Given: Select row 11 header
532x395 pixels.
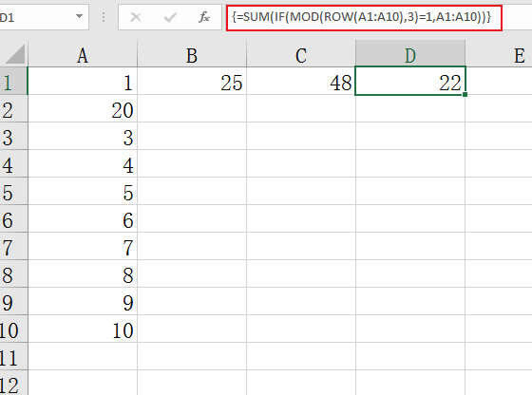Looking at the screenshot, I should [x=13, y=356].
